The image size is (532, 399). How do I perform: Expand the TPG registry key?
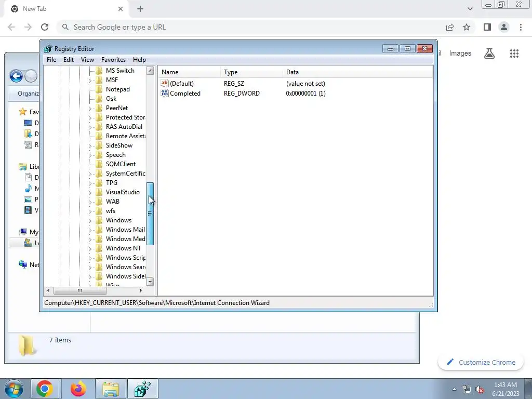(90, 183)
